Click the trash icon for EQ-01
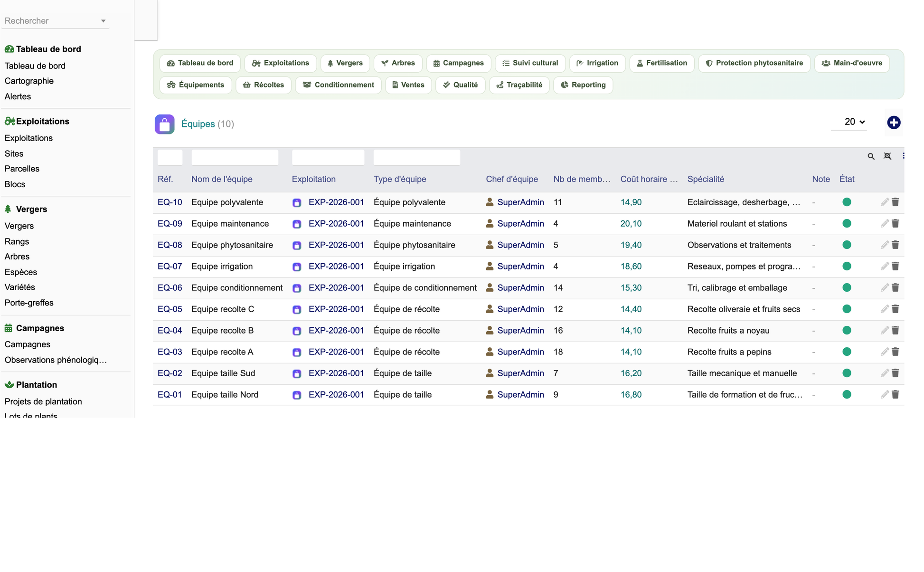924x572 pixels. (x=896, y=395)
